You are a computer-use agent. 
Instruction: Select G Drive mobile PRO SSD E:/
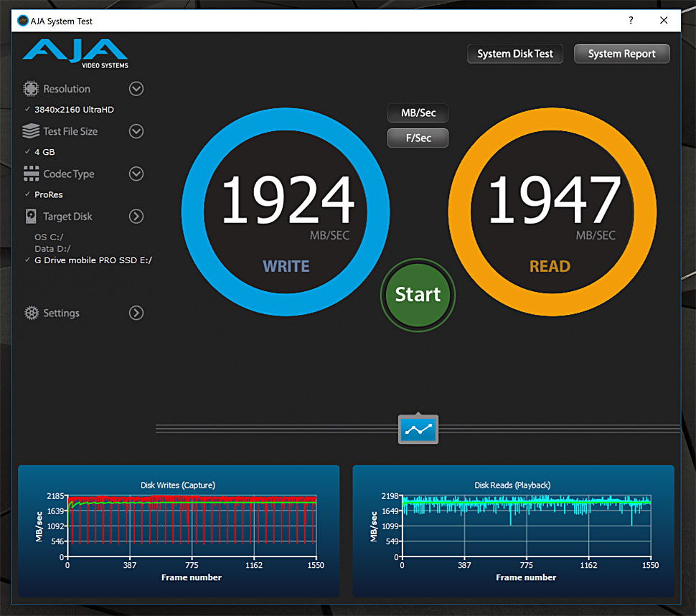tap(93, 260)
